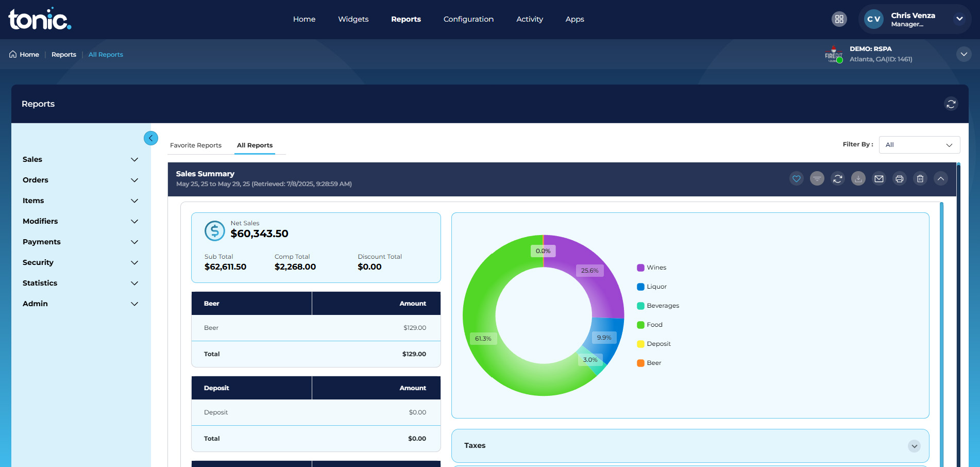Open the Chris Venza user menu
Screen dimensions: 980x467
point(959,19)
